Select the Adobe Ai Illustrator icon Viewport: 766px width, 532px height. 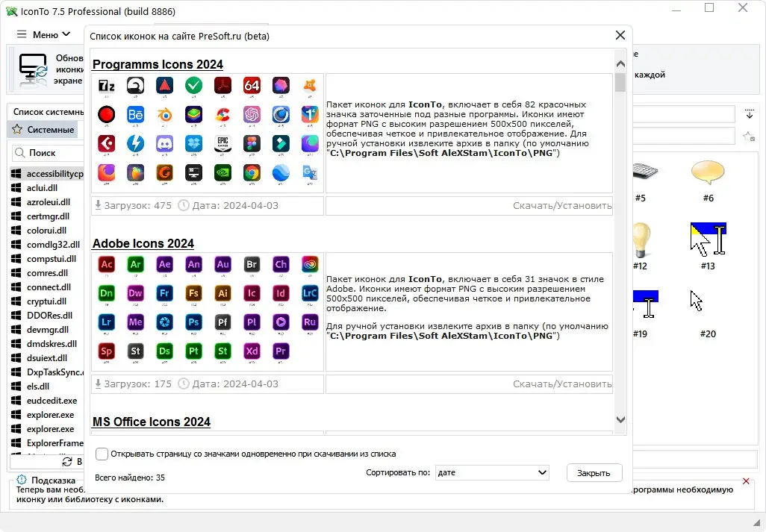point(222,293)
